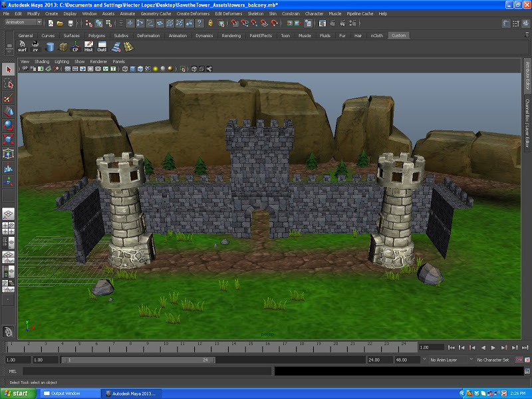Open the Render Settings clapperboard icon
This screenshot has height=399, width=532.
coord(353,23)
